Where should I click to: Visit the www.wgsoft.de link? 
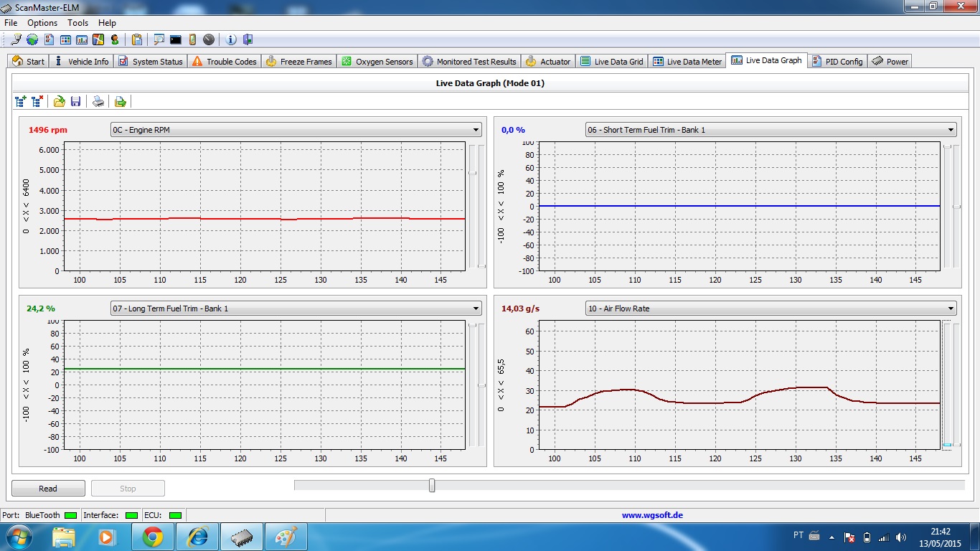tap(651, 515)
